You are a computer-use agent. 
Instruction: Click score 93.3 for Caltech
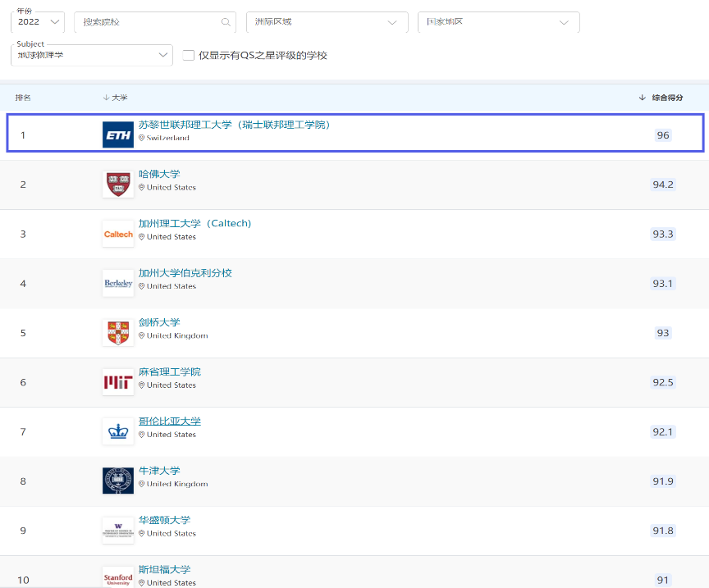(663, 234)
